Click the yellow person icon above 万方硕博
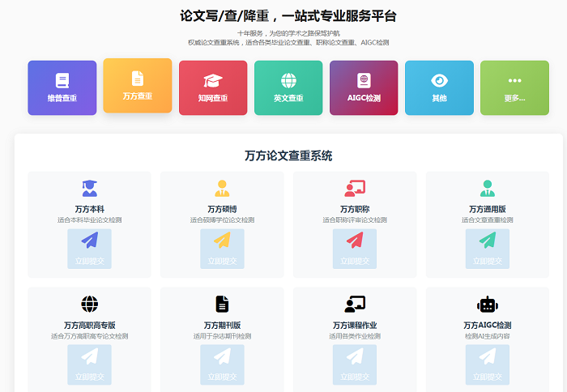 223,189
